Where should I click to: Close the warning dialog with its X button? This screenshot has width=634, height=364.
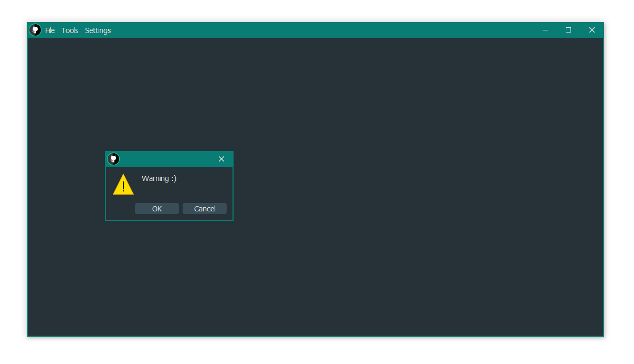click(221, 159)
